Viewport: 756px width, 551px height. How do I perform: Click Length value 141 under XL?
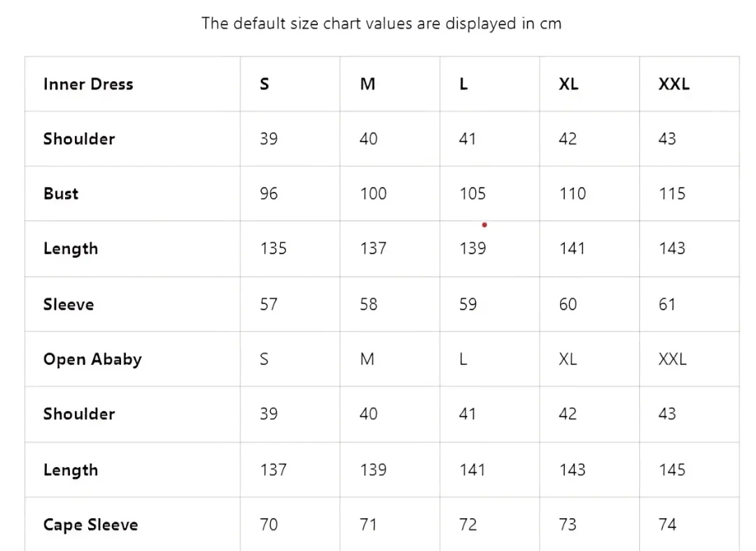[x=573, y=249]
